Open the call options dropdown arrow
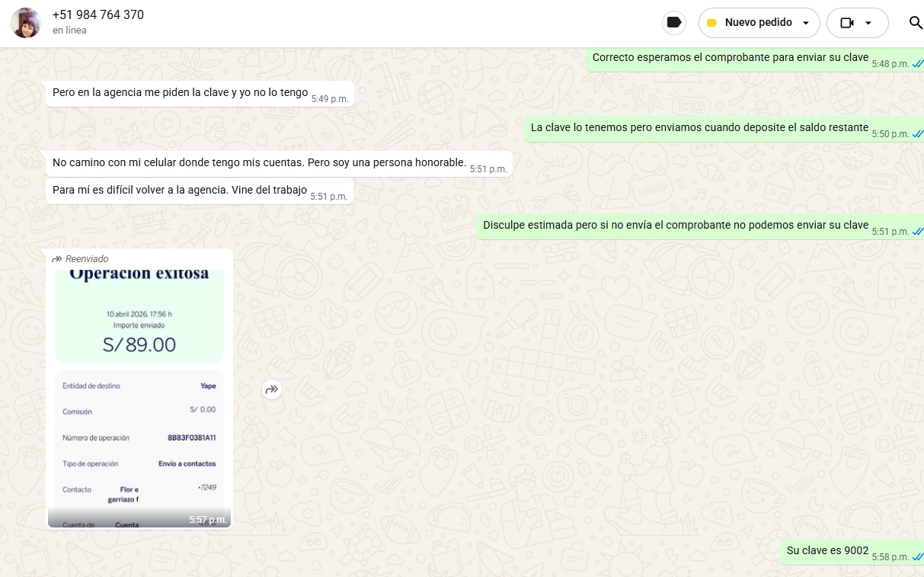The height and width of the screenshot is (577, 924). pyautogui.click(x=868, y=23)
